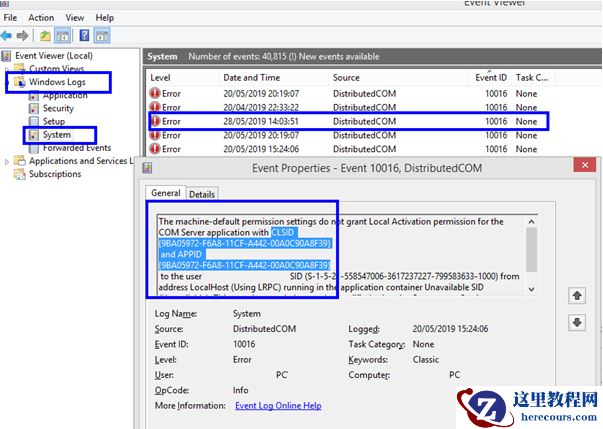
Task: Sort events by Level column
Action: 183,78
